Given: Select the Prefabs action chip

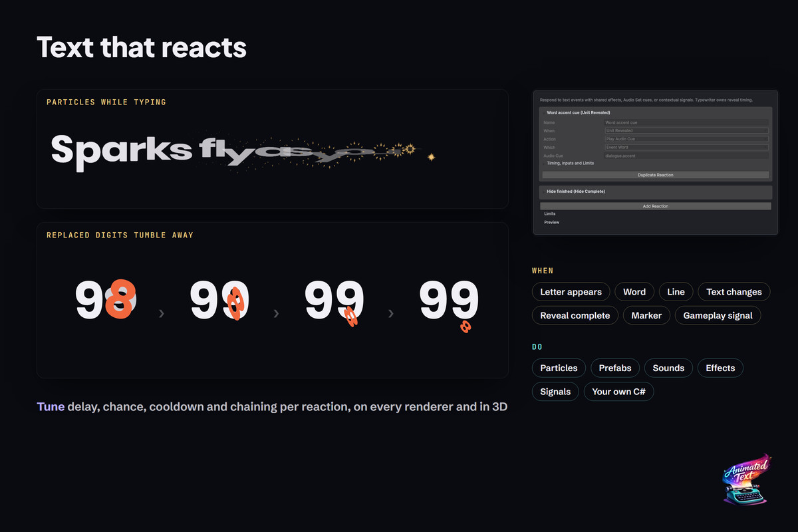Looking at the screenshot, I should click(615, 368).
